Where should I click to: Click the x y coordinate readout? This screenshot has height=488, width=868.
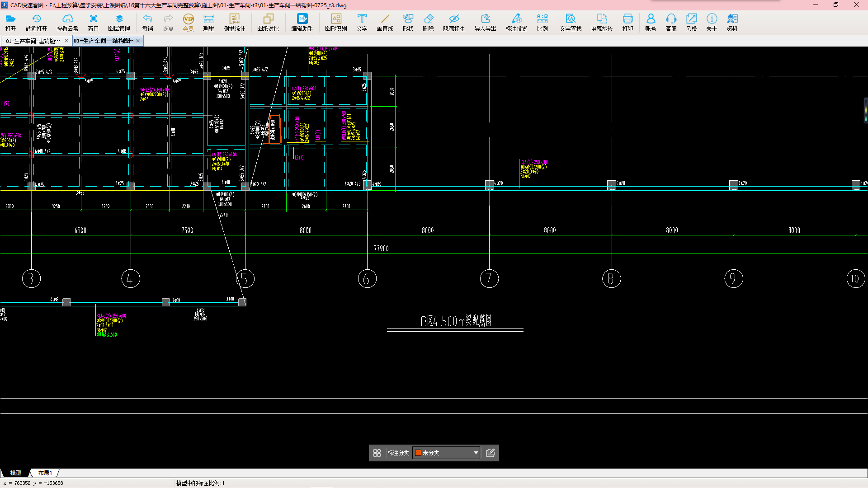pyautogui.click(x=33, y=483)
